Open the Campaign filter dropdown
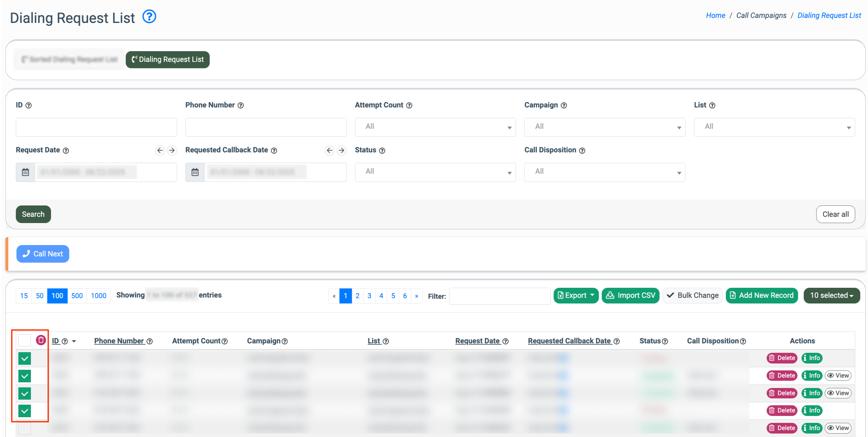The image size is (868, 437). pos(605,127)
